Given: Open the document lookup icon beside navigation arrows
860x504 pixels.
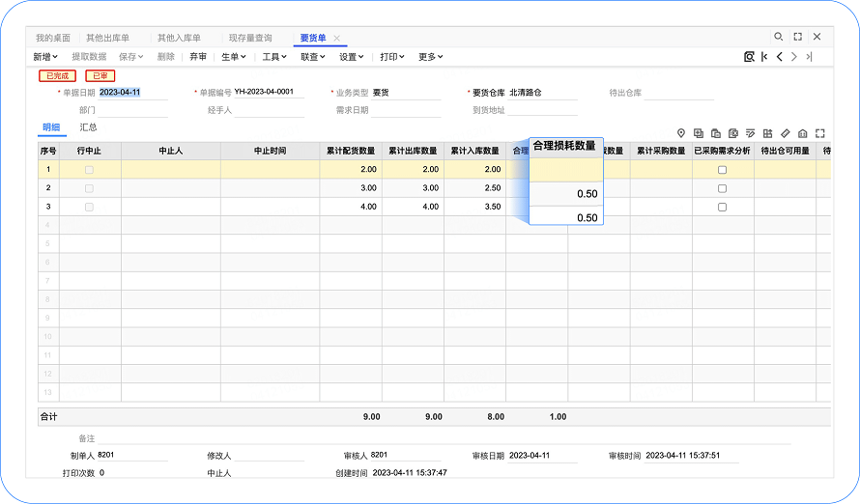Looking at the screenshot, I should pos(749,57).
